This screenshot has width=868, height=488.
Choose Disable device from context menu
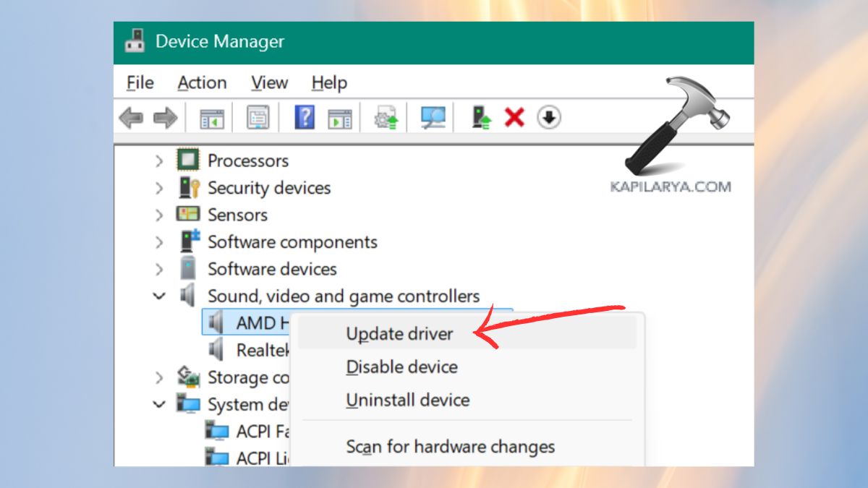(467, 367)
